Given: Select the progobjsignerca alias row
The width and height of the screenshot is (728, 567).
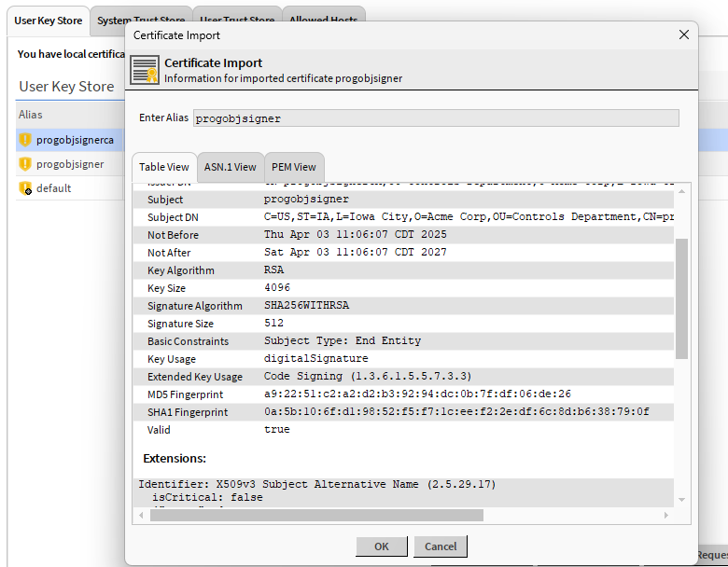Looking at the screenshot, I should point(77,140).
